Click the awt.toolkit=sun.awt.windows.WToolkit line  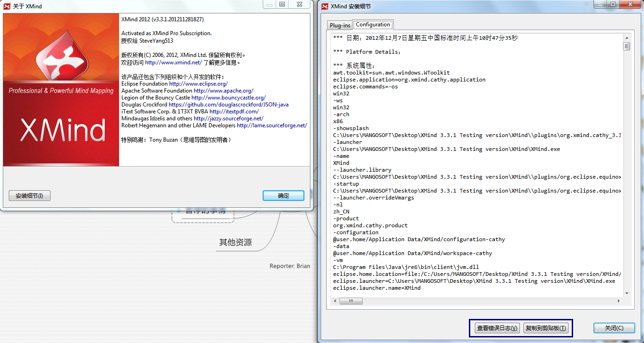click(391, 73)
